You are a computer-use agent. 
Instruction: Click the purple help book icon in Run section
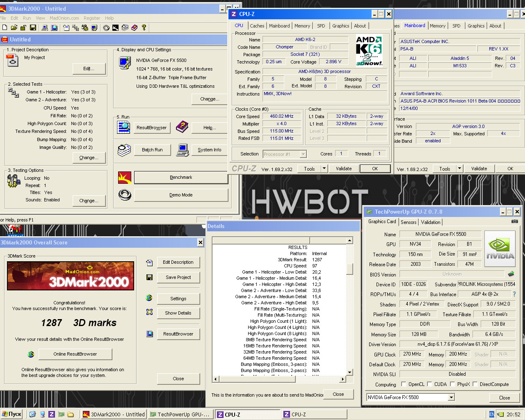[182, 127]
